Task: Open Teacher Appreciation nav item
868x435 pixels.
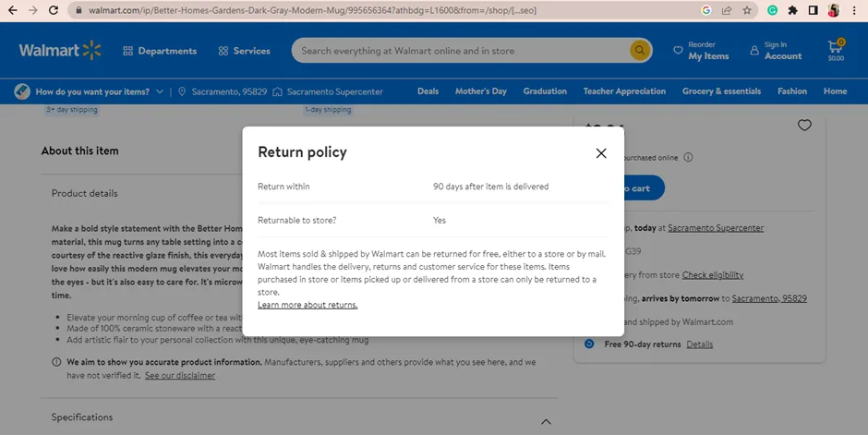Action: [x=624, y=91]
